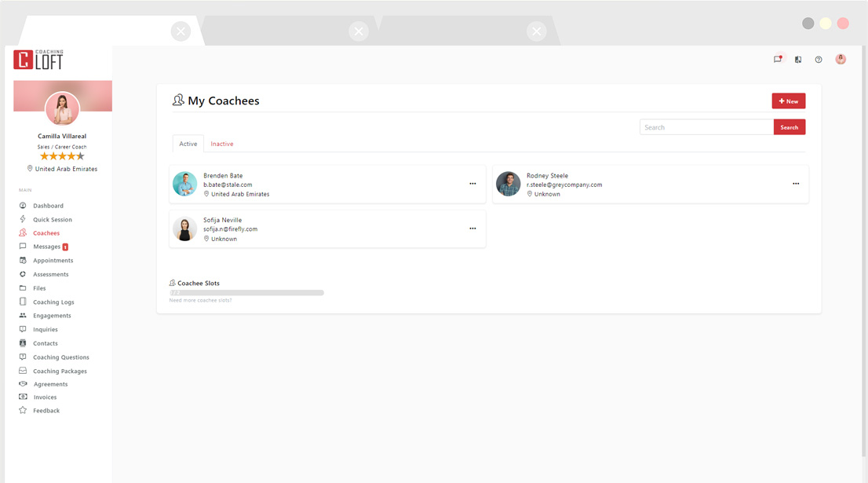Open Sofija Neville's more options menu
The image size is (868, 483).
click(472, 229)
